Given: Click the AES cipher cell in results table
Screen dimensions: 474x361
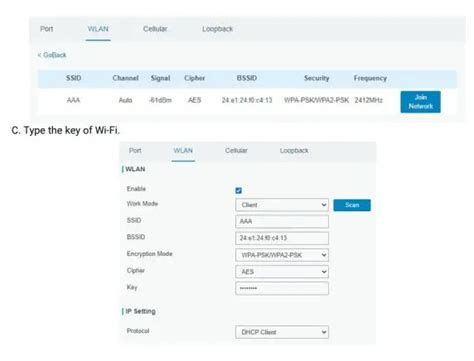Looking at the screenshot, I should 194,100.
